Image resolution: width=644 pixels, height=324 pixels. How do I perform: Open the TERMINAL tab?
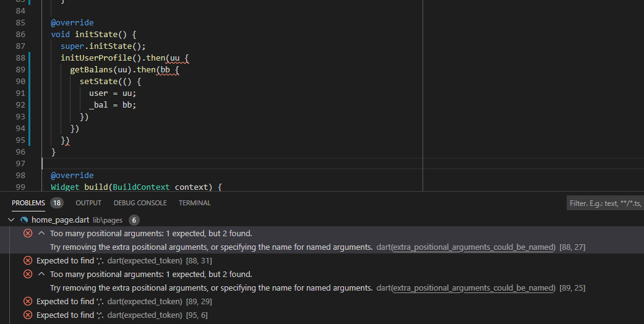pyautogui.click(x=195, y=203)
